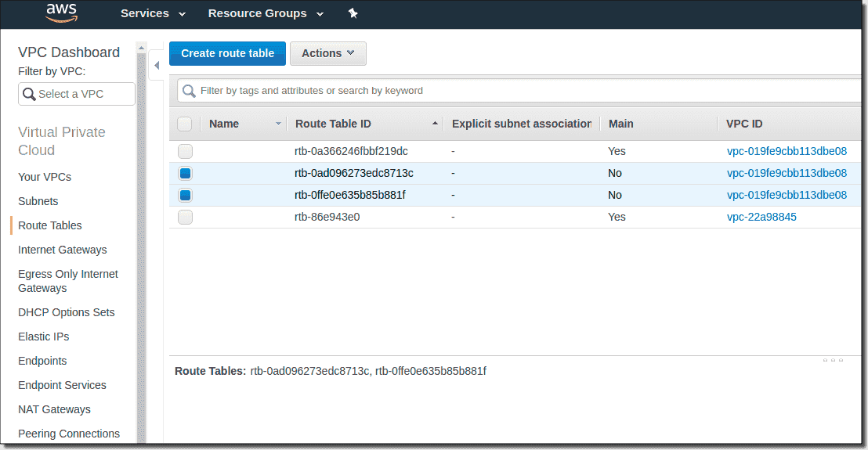Image resolution: width=868 pixels, height=450 pixels.
Task: Open the Name column dropdown arrow
Action: point(278,124)
